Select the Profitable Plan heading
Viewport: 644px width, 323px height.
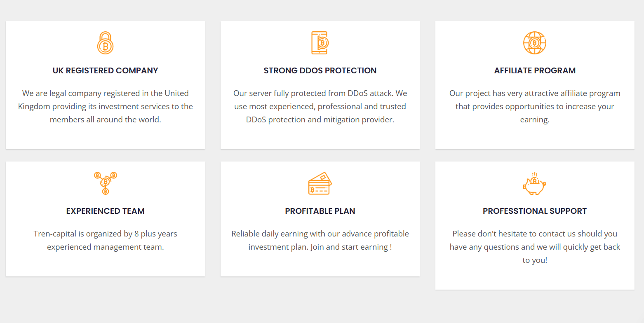(x=320, y=211)
